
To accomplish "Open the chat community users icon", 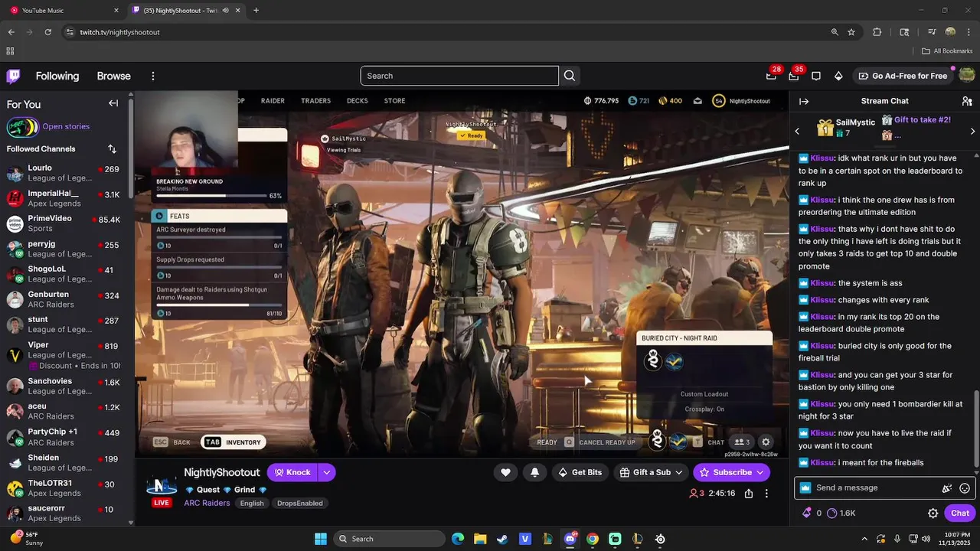I will coord(967,101).
